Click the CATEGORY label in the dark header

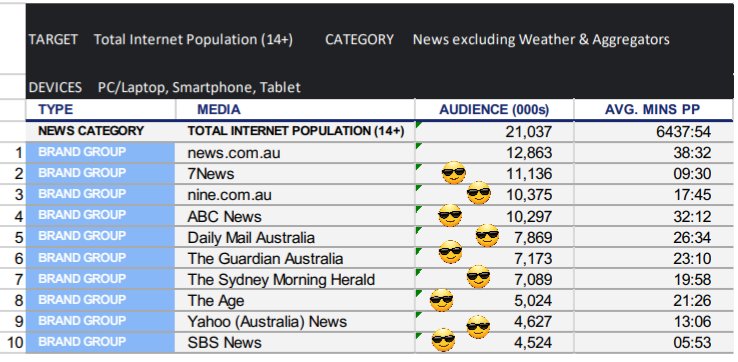coord(360,40)
